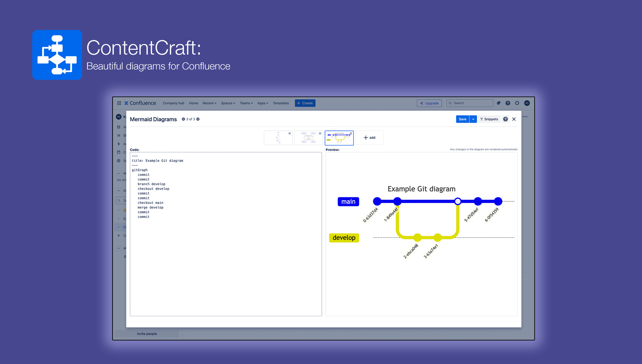This screenshot has height=364, width=642.
Task: Click commit node 6-0f54359 in preview
Action: coord(498,201)
